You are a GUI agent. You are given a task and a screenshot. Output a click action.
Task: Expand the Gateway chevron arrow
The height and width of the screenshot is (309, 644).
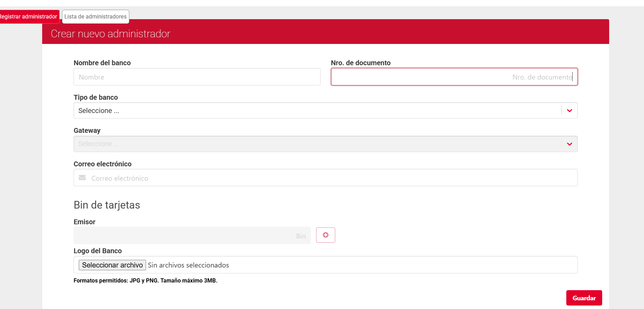click(x=569, y=144)
